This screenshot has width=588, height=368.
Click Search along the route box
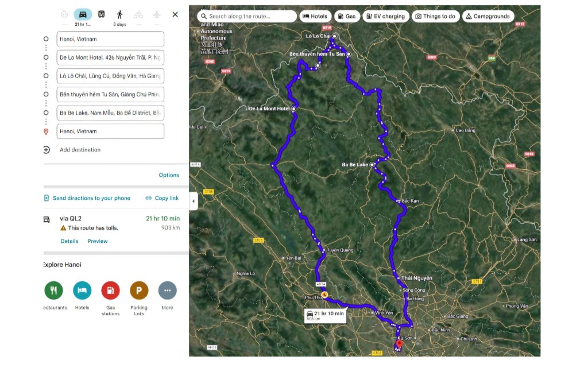(x=247, y=17)
